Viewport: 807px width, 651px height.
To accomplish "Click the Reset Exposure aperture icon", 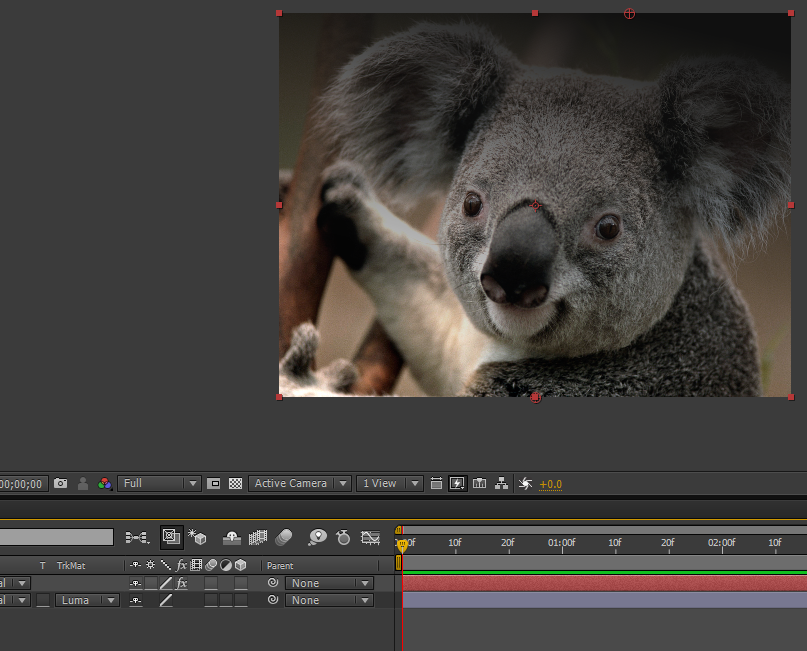I will [x=525, y=483].
